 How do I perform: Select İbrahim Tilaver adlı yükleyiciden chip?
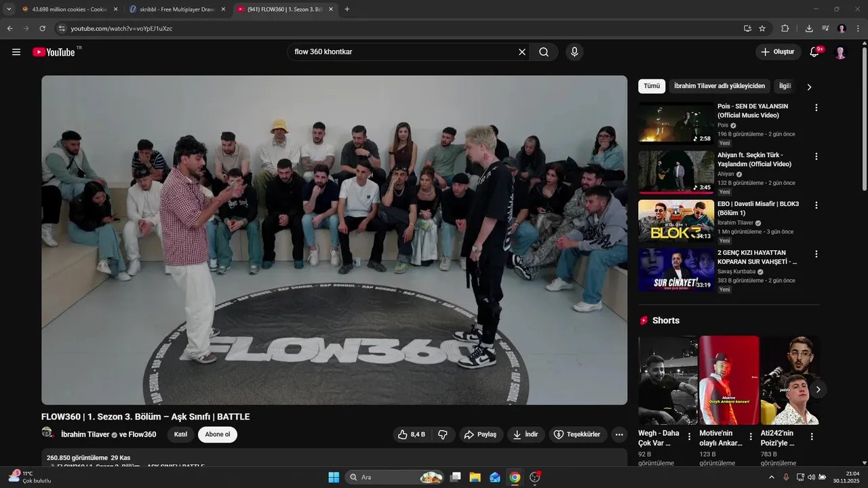(x=719, y=86)
